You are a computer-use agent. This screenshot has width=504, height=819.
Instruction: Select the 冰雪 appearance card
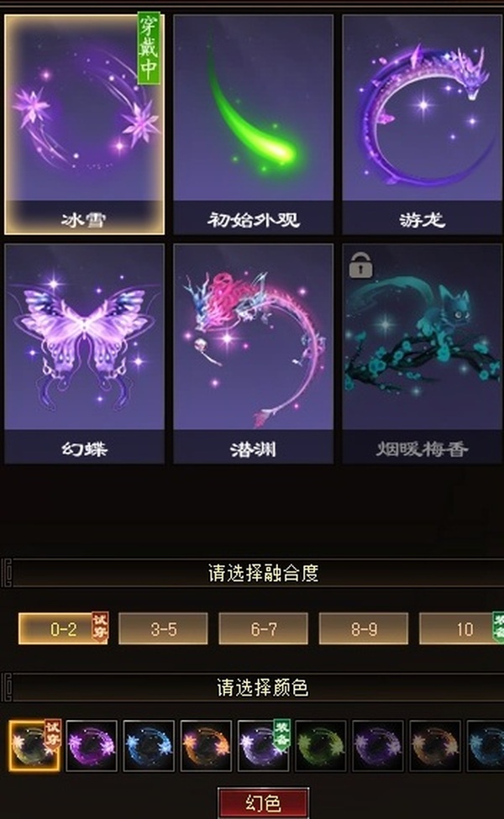[x=84, y=124]
